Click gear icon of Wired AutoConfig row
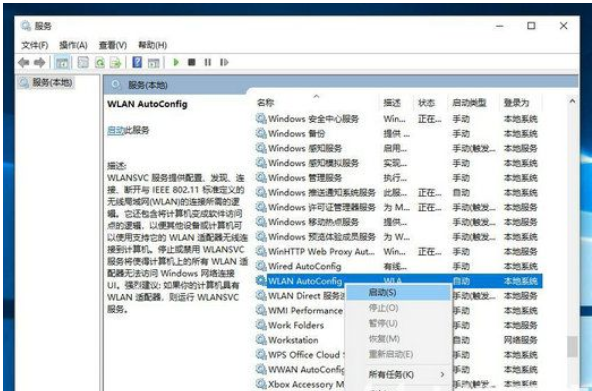Viewport: 592px width, 391px height. click(261, 266)
